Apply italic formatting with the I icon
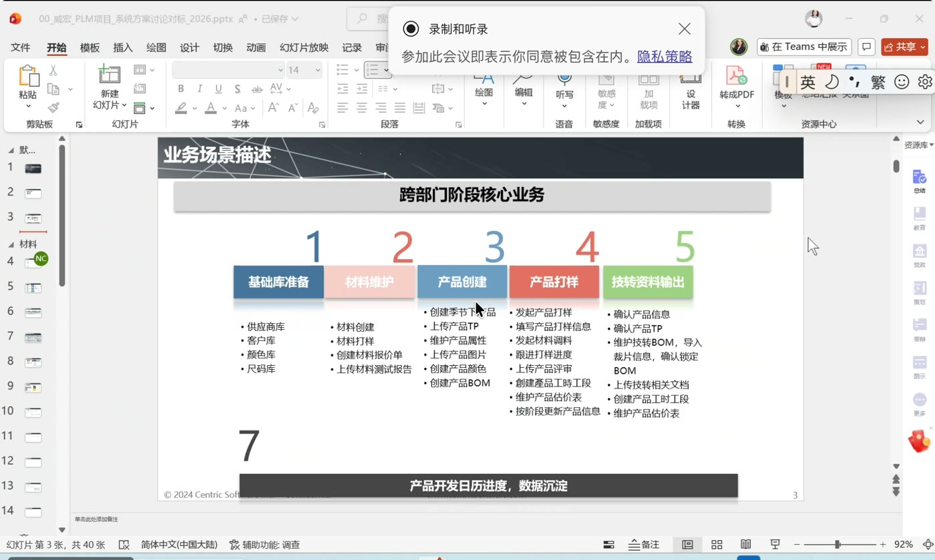 (x=199, y=89)
